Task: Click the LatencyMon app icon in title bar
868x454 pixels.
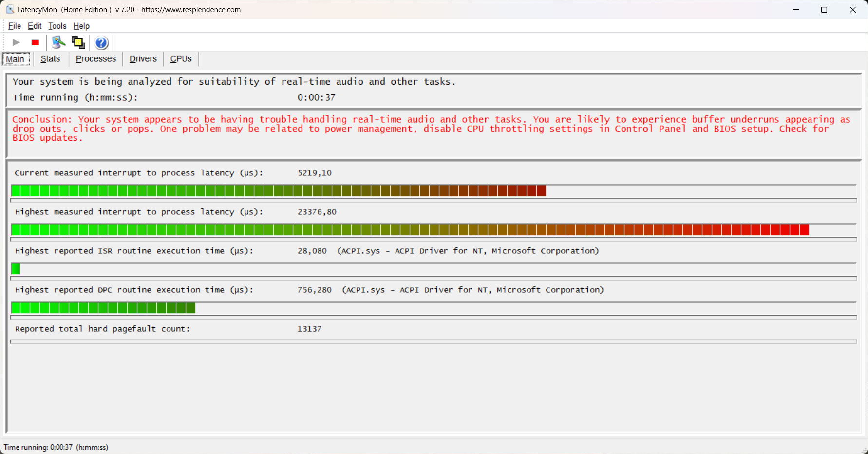Action: click(10, 10)
